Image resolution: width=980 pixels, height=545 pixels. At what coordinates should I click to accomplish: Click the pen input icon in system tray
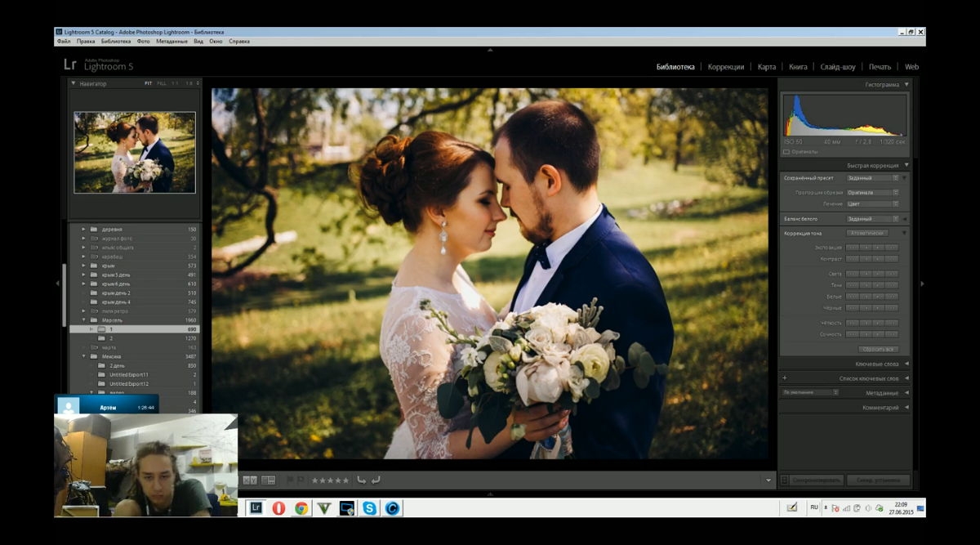pyautogui.click(x=791, y=507)
